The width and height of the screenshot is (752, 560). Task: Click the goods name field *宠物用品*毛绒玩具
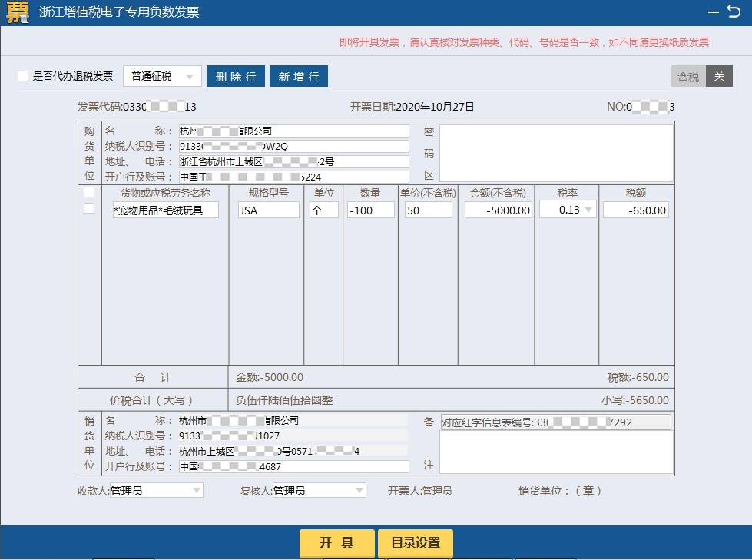[165, 210]
